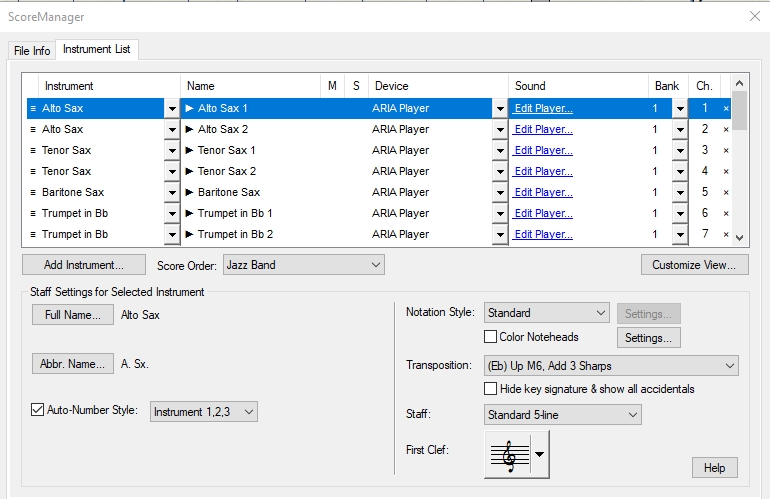Uncheck the Auto-Number Style checkbox

(39, 410)
